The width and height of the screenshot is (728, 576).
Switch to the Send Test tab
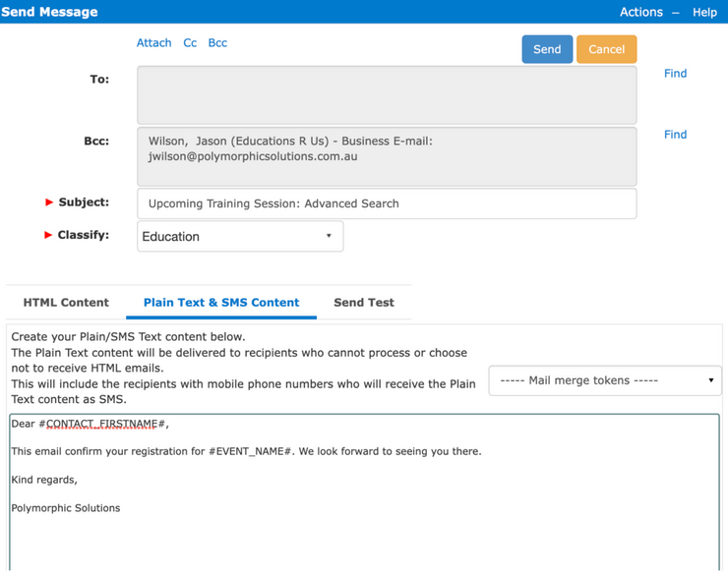pyautogui.click(x=364, y=303)
